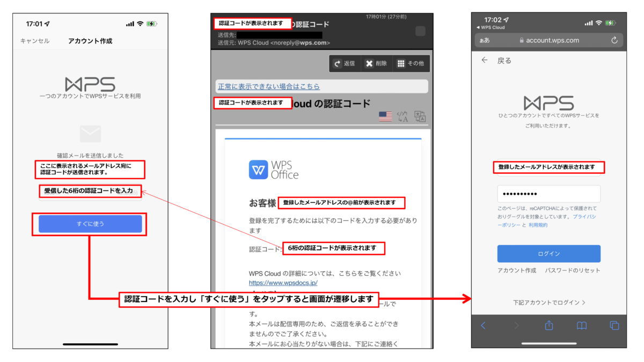Reload the account.wps.com page
The image size is (644, 362).
614,40
